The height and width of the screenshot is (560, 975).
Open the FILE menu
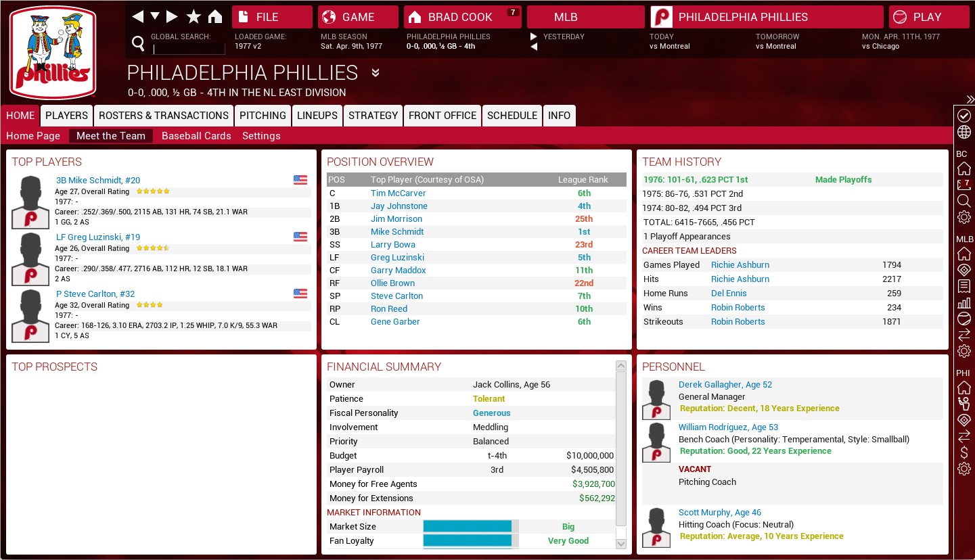coord(272,17)
